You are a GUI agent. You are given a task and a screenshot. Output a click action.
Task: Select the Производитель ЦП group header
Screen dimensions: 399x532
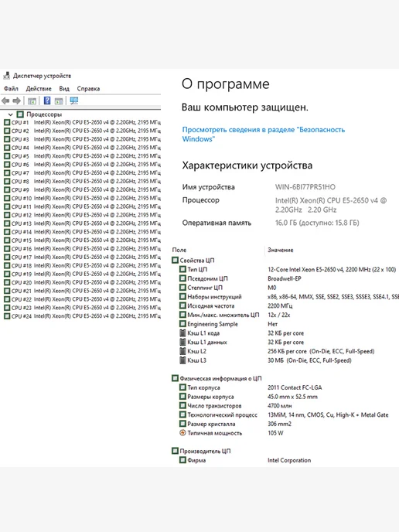pyautogui.click(x=201, y=452)
